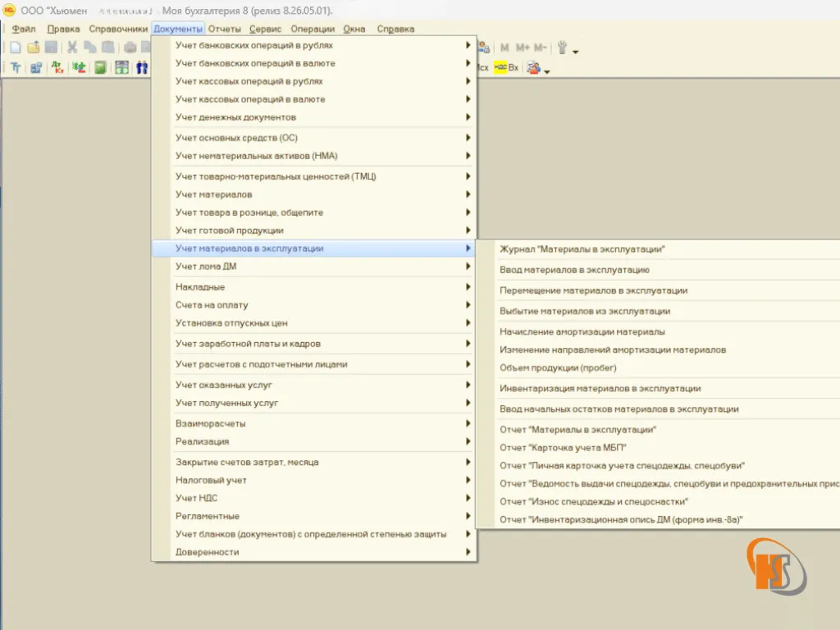The image size is (840, 630).
Task: Open dropdown arrow next to wrench icon
Action: click(575, 52)
